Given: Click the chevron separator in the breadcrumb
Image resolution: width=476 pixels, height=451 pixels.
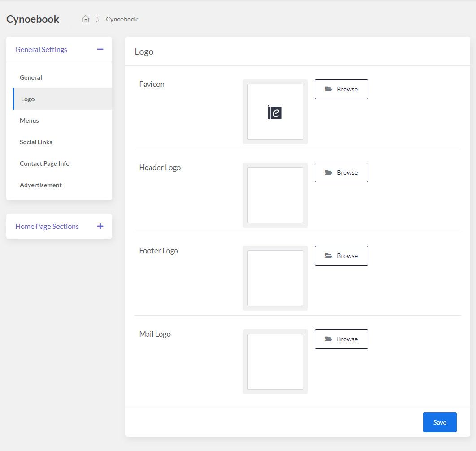Looking at the screenshot, I should [97, 19].
